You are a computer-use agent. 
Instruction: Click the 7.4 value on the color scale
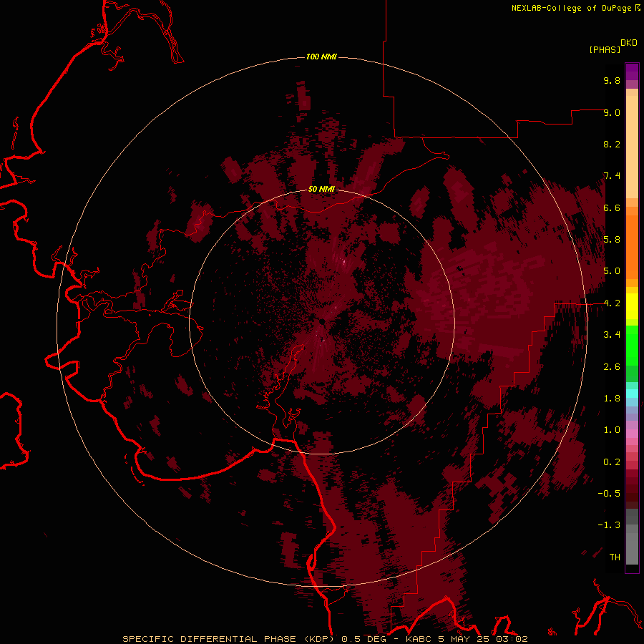(x=612, y=176)
